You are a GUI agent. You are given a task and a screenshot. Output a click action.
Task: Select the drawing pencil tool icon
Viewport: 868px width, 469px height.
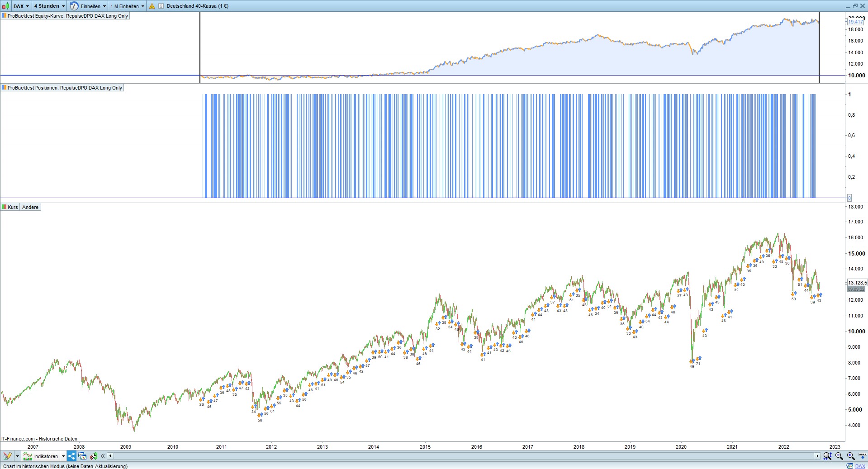(7, 456)
